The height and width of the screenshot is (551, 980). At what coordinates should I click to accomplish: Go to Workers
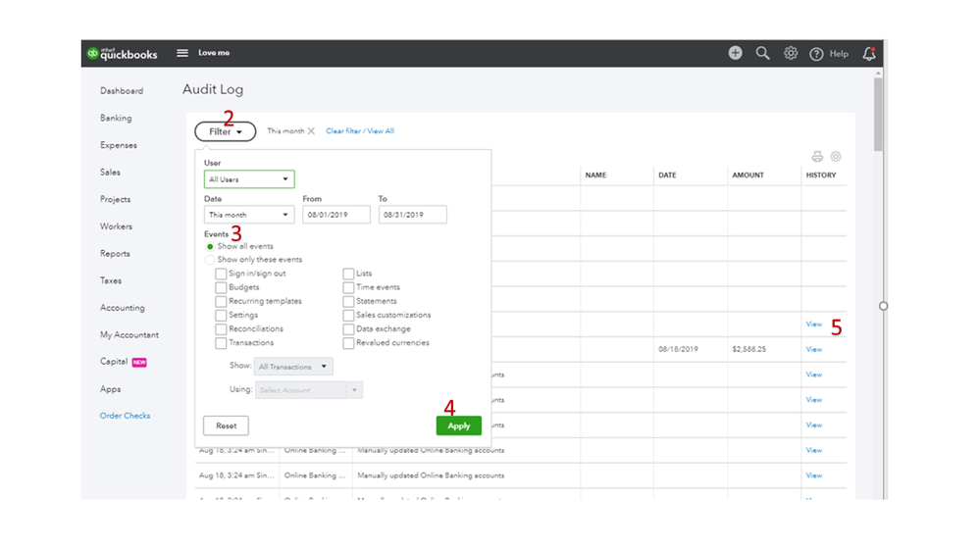(117, 226)
